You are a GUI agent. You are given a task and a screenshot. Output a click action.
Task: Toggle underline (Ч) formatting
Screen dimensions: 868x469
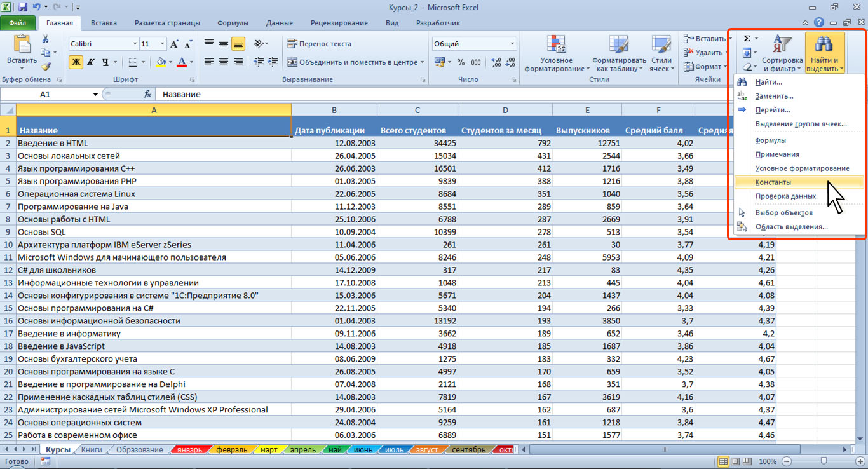point(105,62)
